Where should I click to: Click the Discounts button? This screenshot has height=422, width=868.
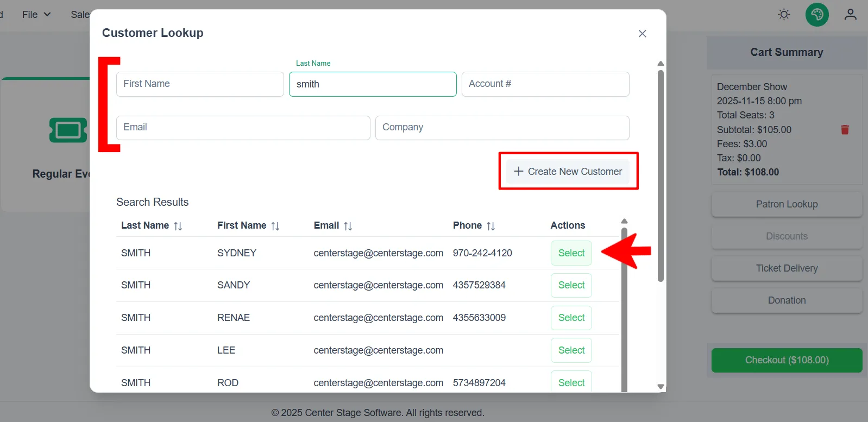[787, 236]
